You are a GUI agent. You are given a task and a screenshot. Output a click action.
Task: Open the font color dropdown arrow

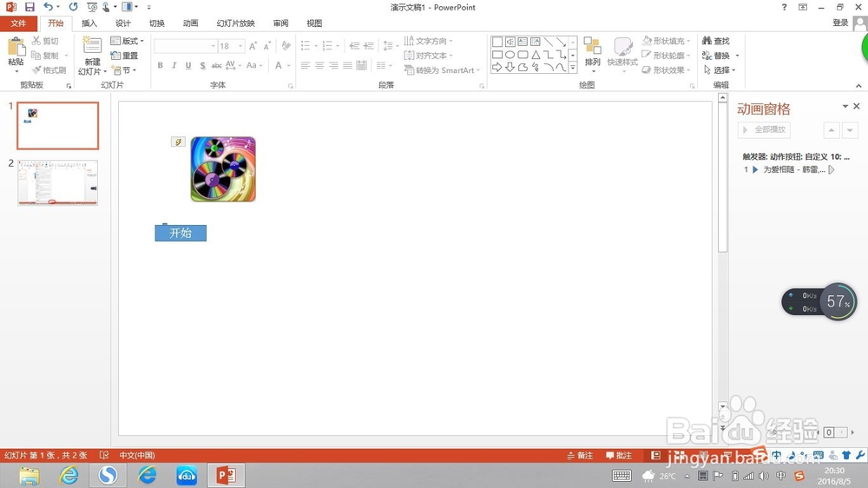[x=288, y=65]
